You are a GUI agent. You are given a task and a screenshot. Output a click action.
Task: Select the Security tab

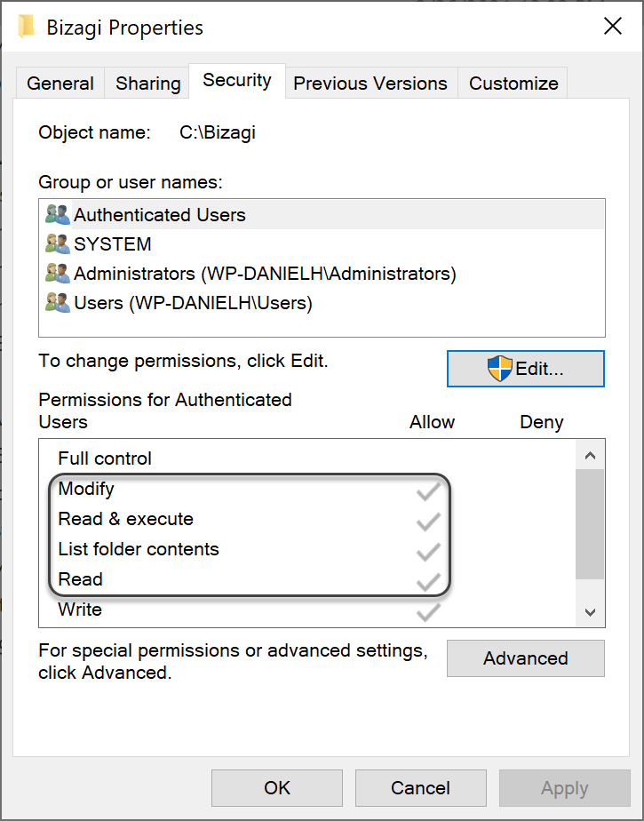237,81
